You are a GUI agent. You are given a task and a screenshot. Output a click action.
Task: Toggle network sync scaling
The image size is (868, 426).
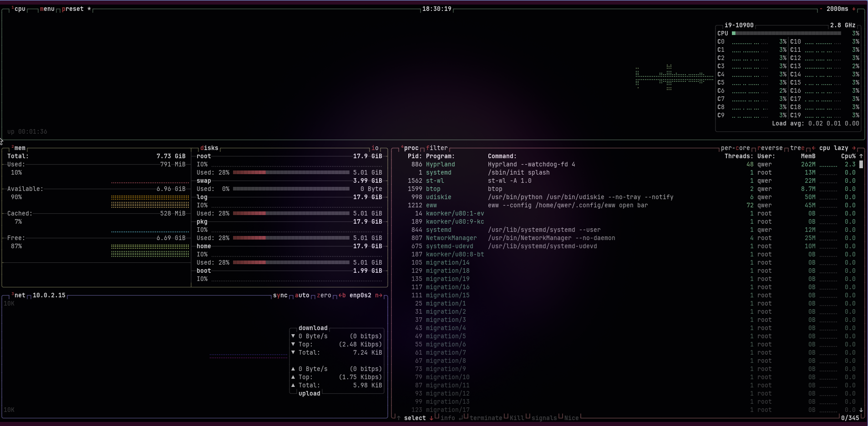click(280, 296)
